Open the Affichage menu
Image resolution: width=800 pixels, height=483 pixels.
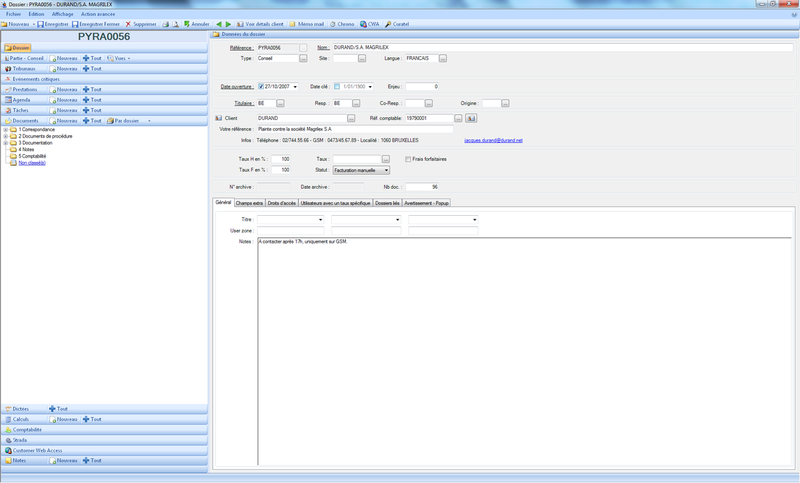[x=60, y=14]
